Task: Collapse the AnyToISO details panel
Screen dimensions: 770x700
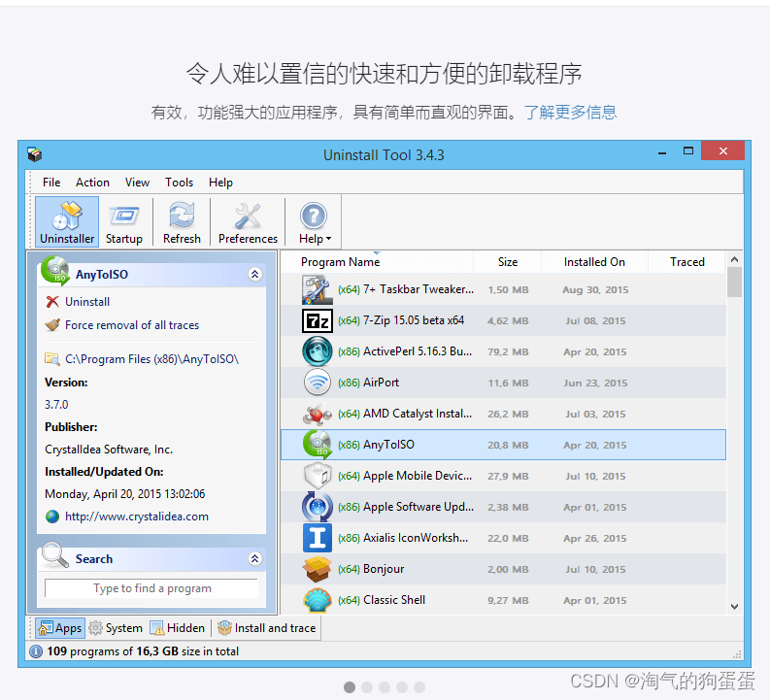Action: point(254,274)
